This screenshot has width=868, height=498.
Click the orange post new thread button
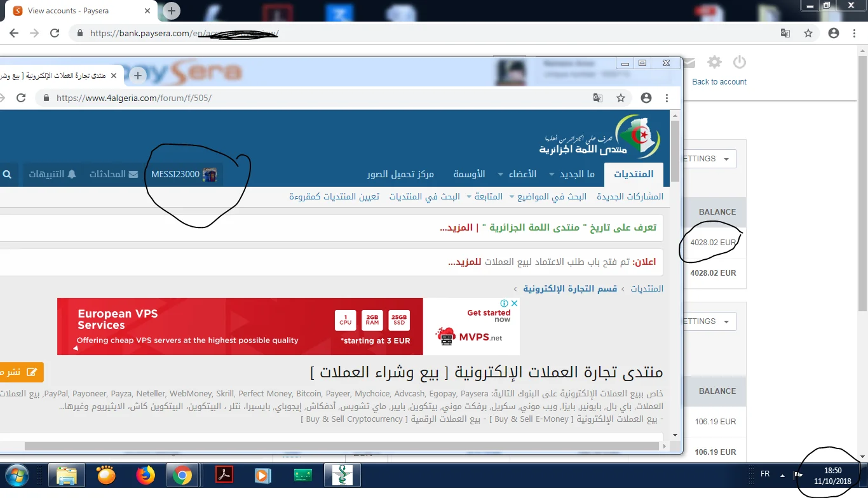point(21,372)
